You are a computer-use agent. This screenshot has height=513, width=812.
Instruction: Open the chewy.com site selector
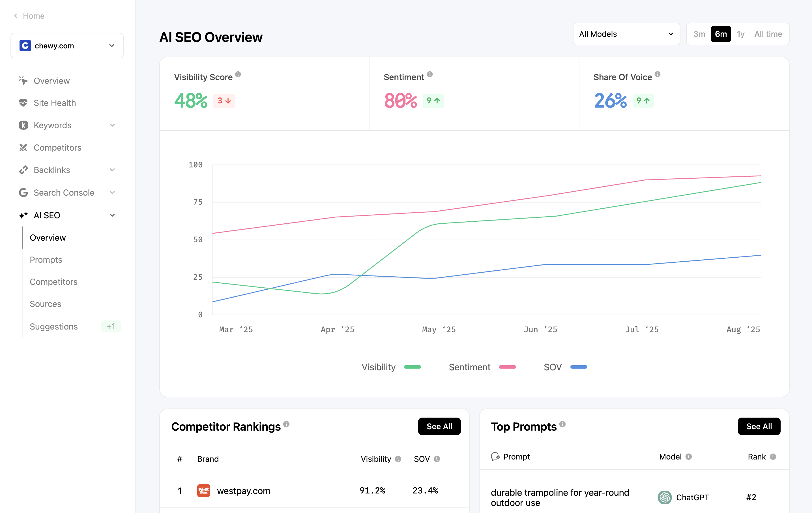pyautogui.click(x=67, y=46)
